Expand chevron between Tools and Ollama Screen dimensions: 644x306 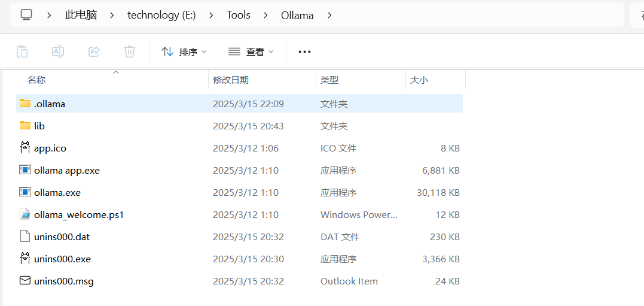265,15
